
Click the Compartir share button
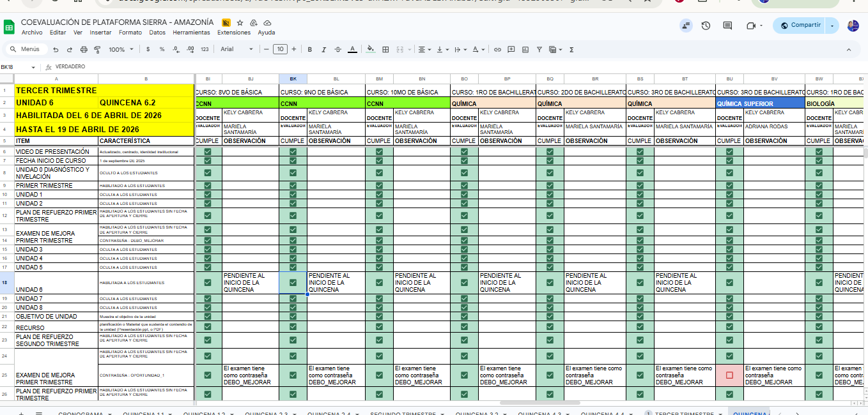point(800,26)
